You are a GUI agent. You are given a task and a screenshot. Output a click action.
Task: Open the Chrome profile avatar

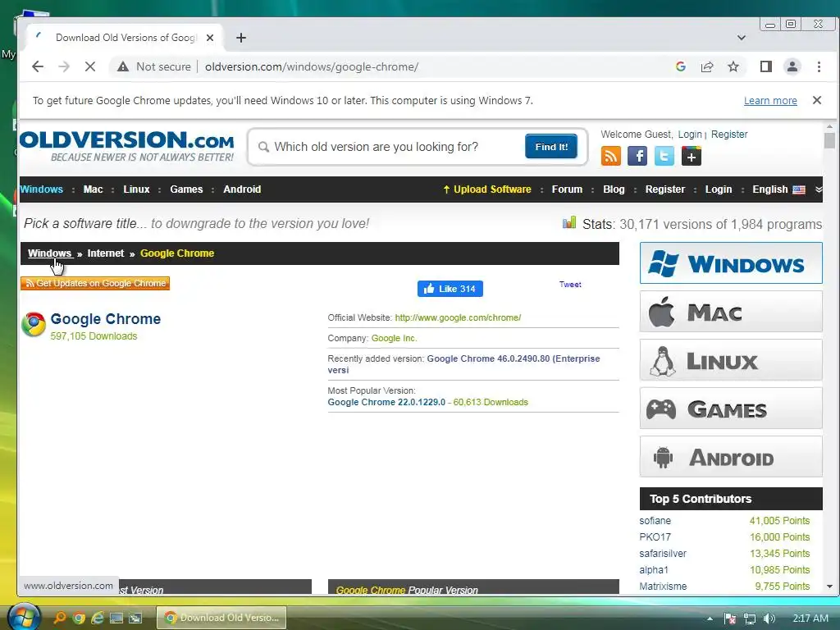tap(792, 66)
